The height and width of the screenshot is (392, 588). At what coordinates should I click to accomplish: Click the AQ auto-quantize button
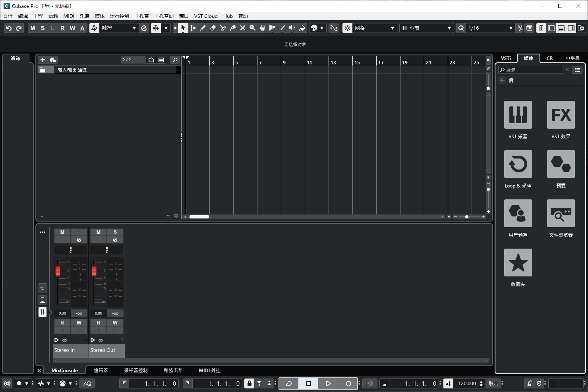coord(87,383)
